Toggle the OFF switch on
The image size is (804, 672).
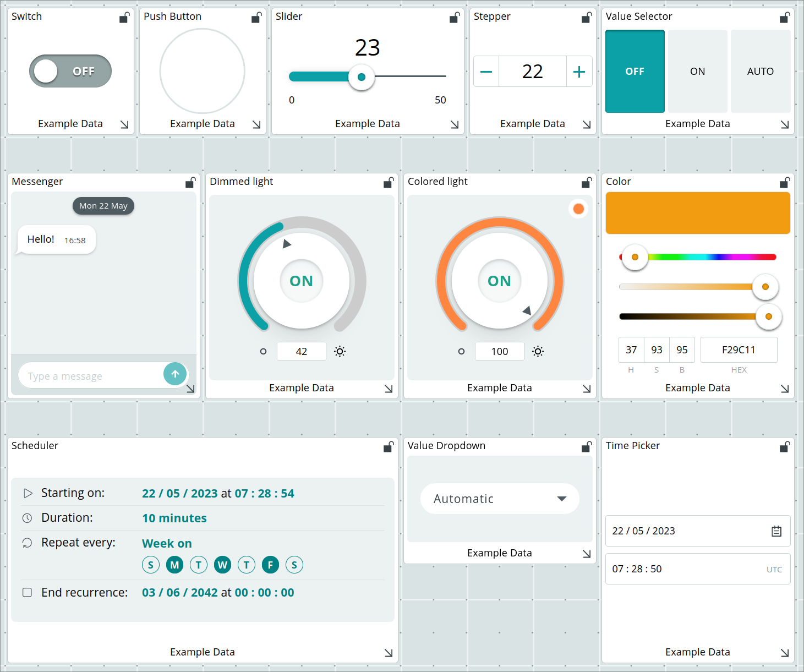[x=70, y=71]
